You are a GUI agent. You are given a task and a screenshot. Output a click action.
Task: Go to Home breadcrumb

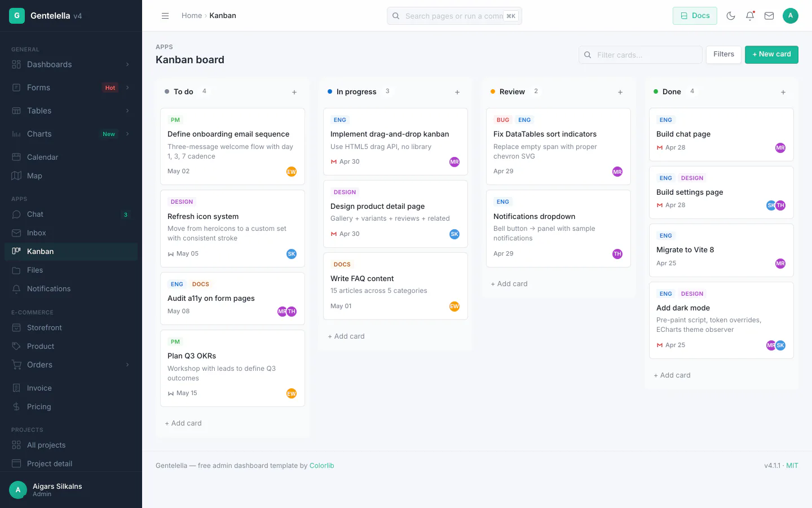(192, 16)
